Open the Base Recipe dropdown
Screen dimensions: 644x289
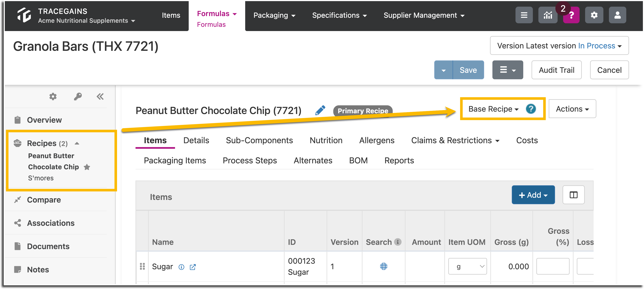pos(493,109)
